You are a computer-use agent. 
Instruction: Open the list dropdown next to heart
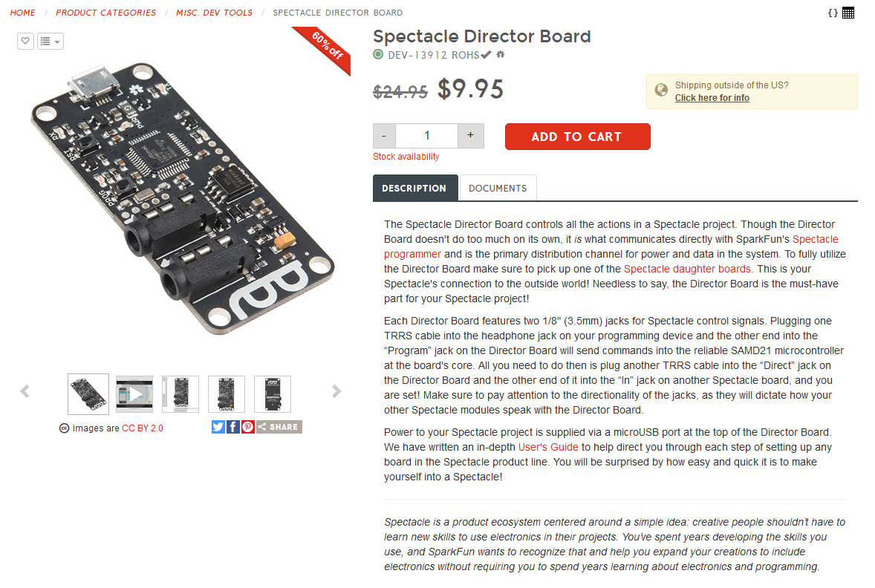pyautogui.click(x=51, y=41)
